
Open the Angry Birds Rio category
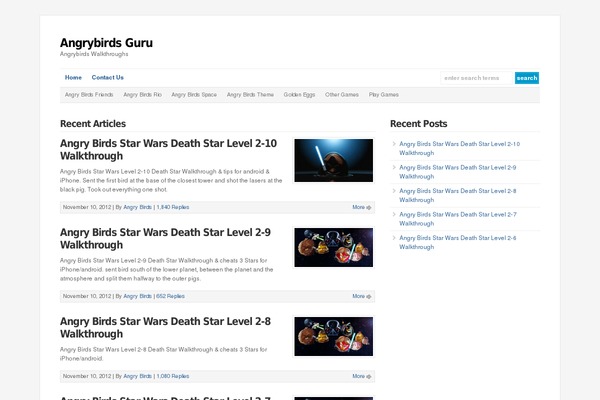(142, 95)
